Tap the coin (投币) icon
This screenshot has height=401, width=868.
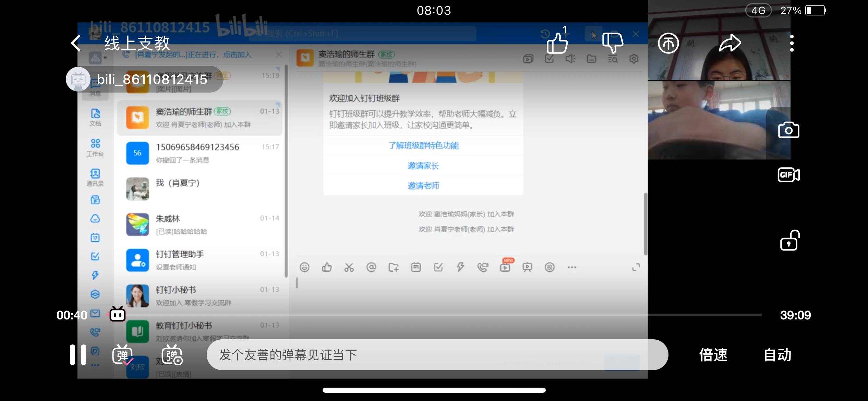668,43
